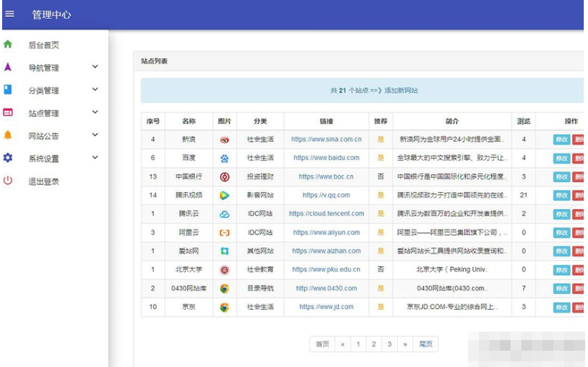Go to 尾页 in pagination
588x367 pixels.
click(x=426, y=344)
